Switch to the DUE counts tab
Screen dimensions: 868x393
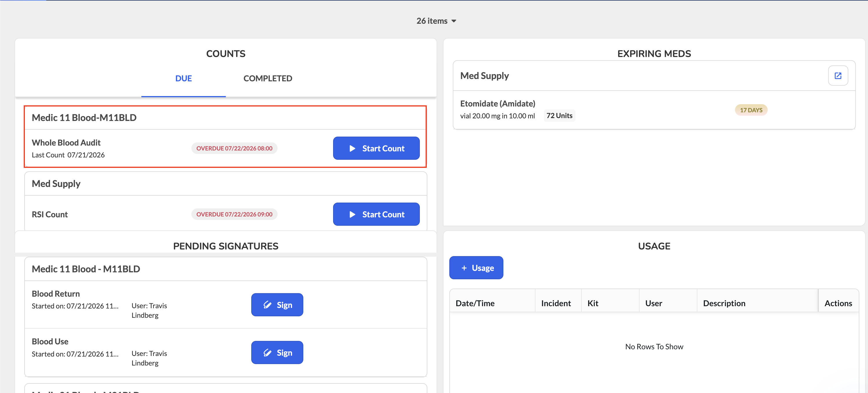pos(183,78)
